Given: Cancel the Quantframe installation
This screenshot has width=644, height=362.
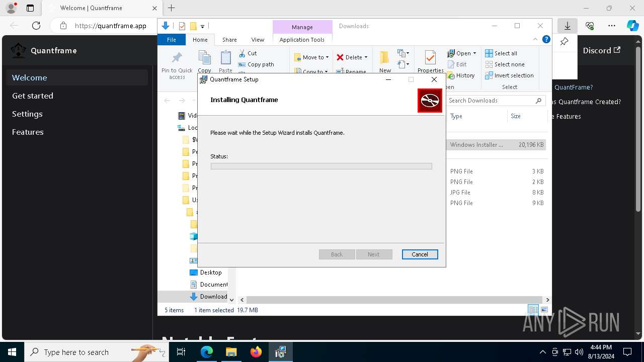Looking at the screenshot, I should (x=420, y=254).
